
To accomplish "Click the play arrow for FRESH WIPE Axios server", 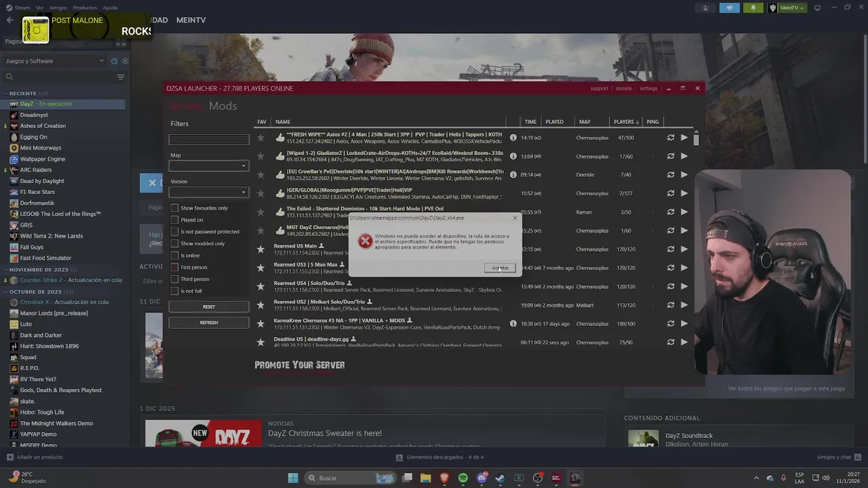I will (x=684, y=138).
